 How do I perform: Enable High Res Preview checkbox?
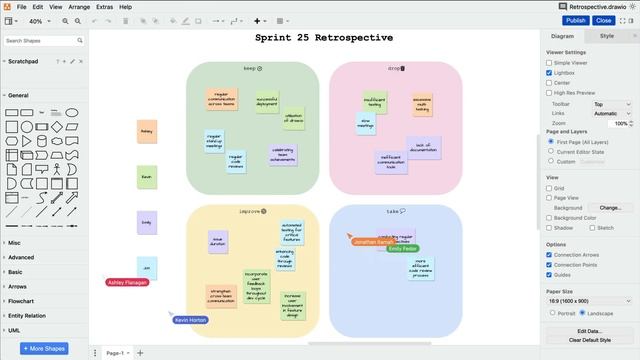coord(549,93)
